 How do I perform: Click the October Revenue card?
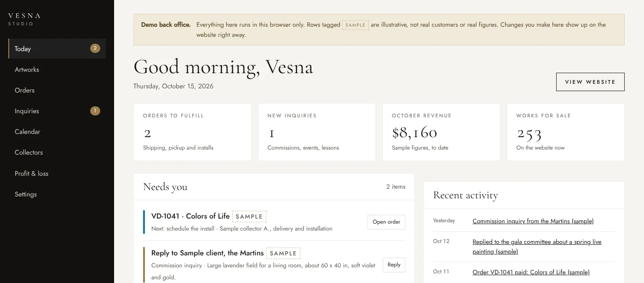click(x=441, y=132)
